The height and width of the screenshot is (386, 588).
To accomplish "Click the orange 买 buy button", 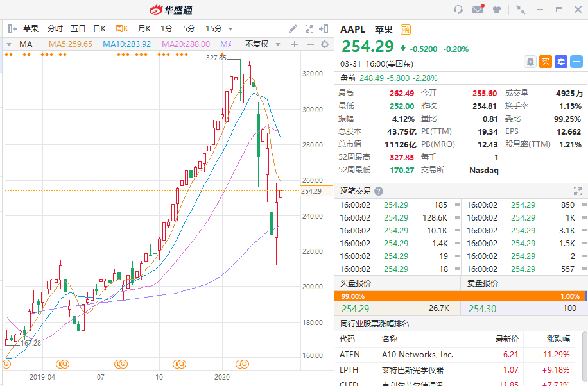I will [x=545, y=62].
